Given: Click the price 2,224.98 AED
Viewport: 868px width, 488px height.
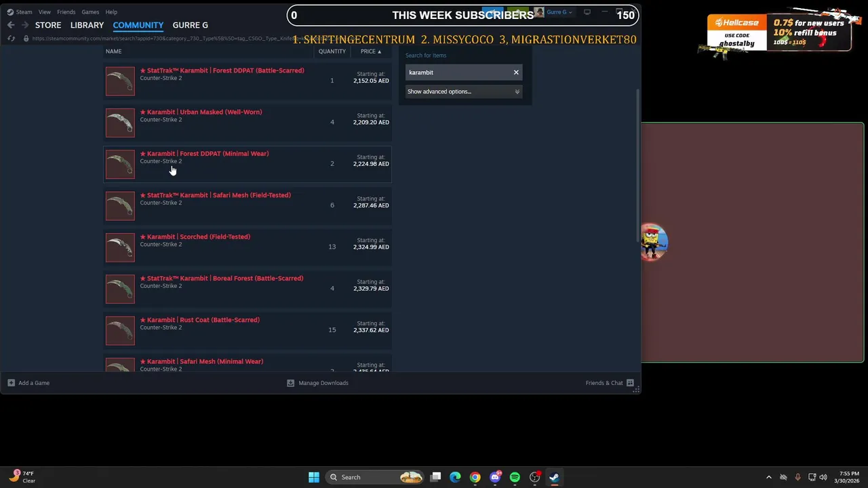Looking at the screenshot, I should point(371,164).
